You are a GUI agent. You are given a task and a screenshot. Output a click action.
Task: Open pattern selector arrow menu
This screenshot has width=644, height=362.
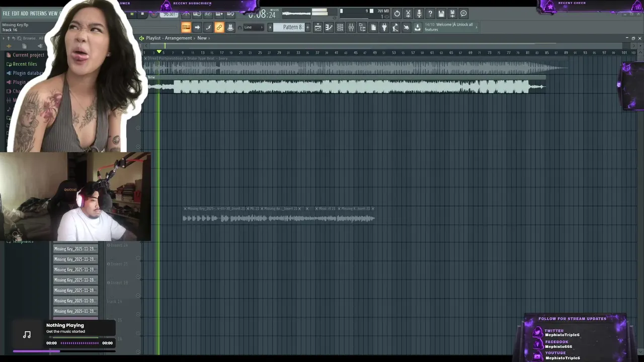pos(270,27)
